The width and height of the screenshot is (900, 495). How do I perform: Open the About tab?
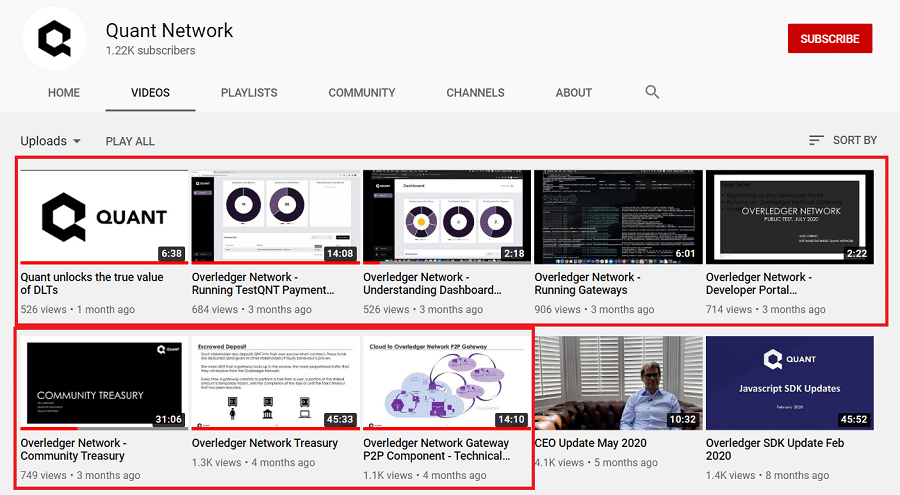[x=574, y=93]
